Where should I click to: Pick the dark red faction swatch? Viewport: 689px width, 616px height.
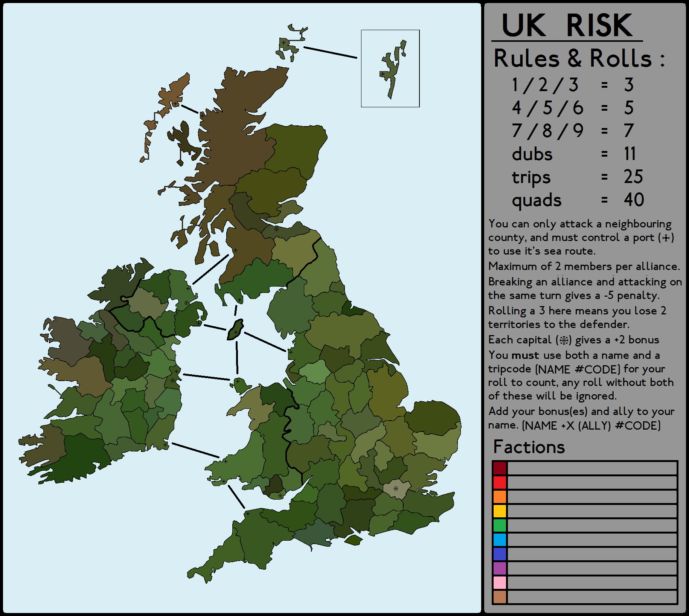coord(500,468)
